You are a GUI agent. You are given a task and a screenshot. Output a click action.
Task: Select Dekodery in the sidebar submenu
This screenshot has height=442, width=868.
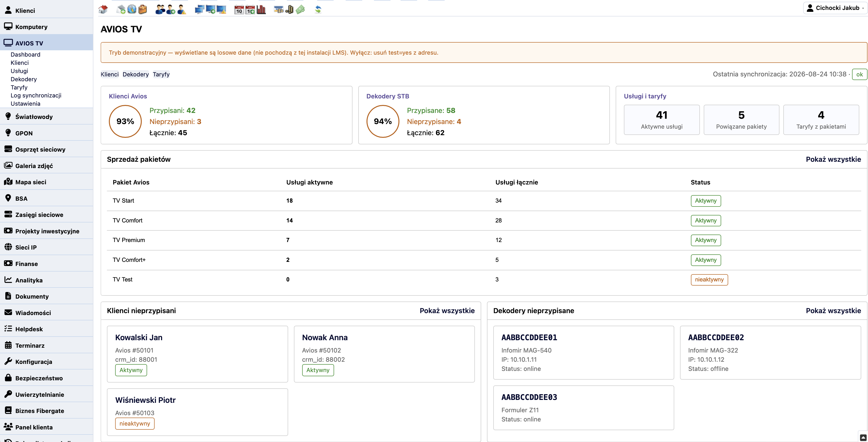click(24, 79)
